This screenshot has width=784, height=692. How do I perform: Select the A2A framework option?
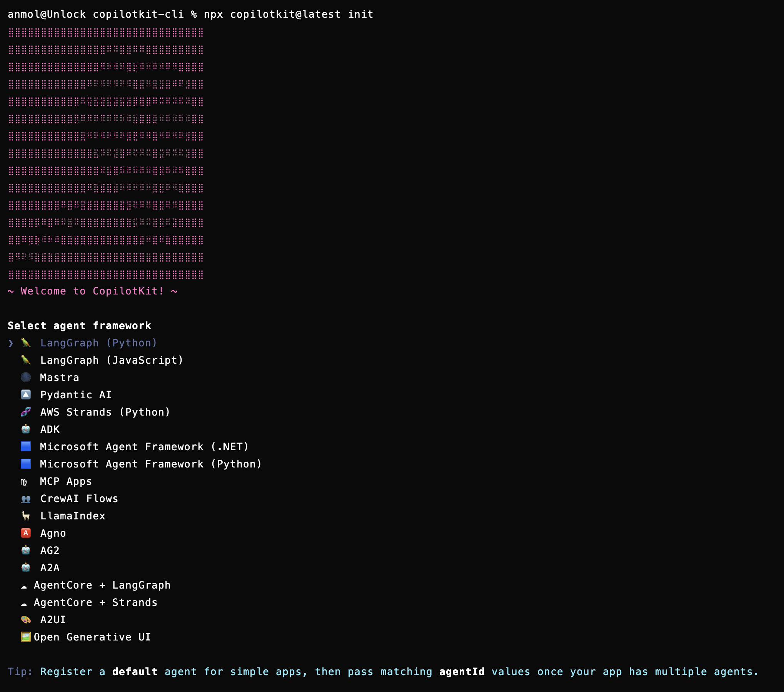click(x=50, y=568)
